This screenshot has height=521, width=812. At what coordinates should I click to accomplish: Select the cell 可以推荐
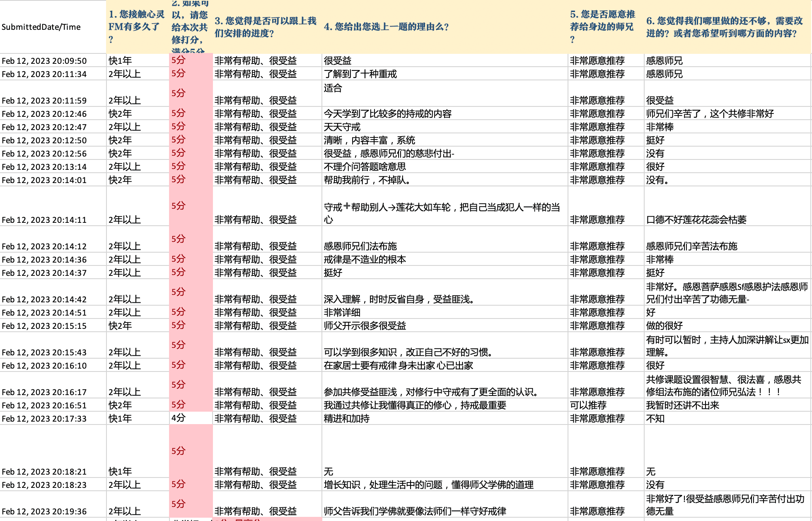pyautogui.click(x=588, y=405)
